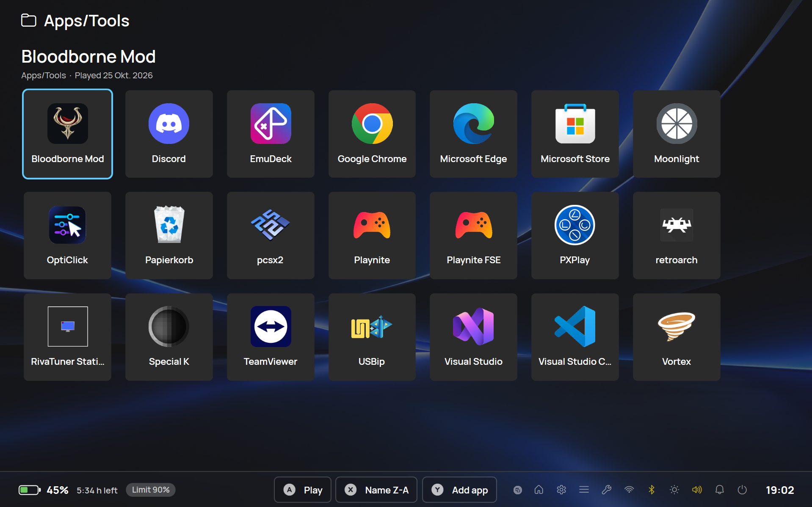
Task: Start retroarch from the app grid
Action: coord(677,235)
